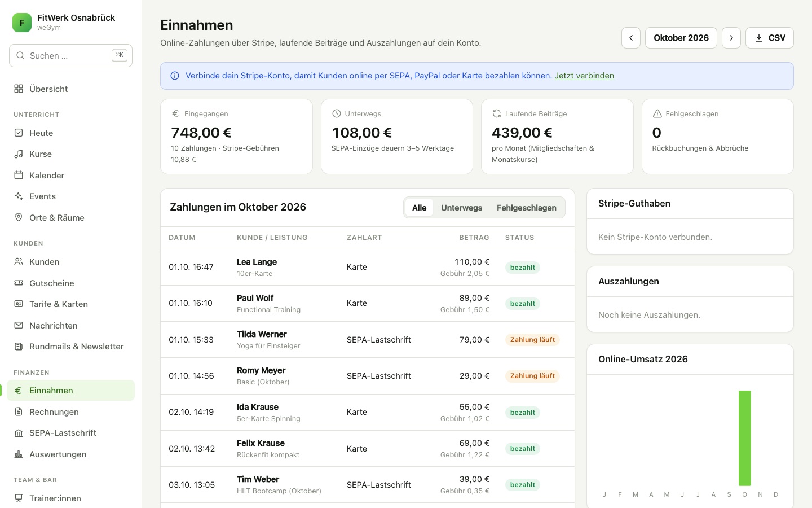Open Tarife & Karten

(x=70, y=304)
